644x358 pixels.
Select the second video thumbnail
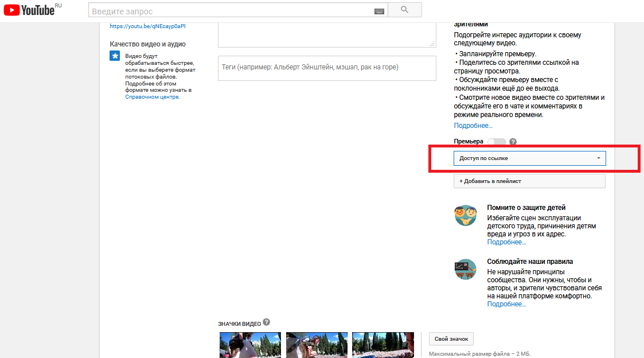pos(317,345)
